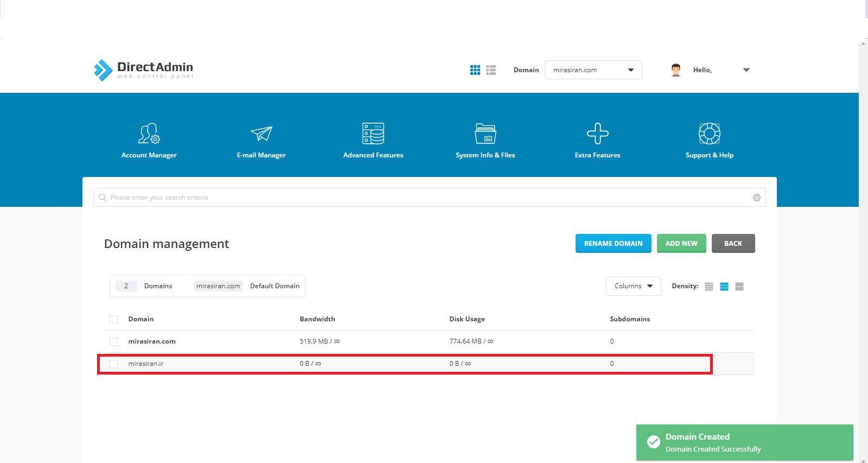
Task: Open Support & Help lifebuoy icon
Action: point(709,134)
